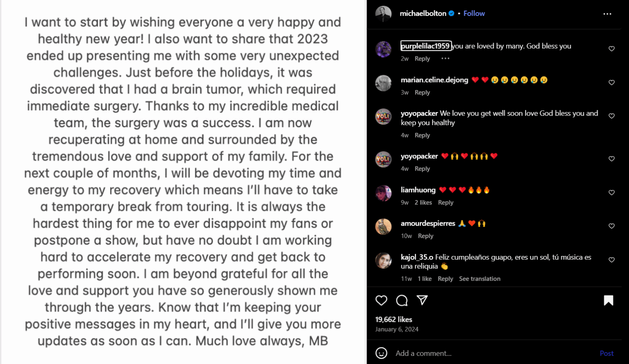Screen dimensions: 629x364
Task: Reply to marian.celine.dejong's comment
Action: point(422,92)
